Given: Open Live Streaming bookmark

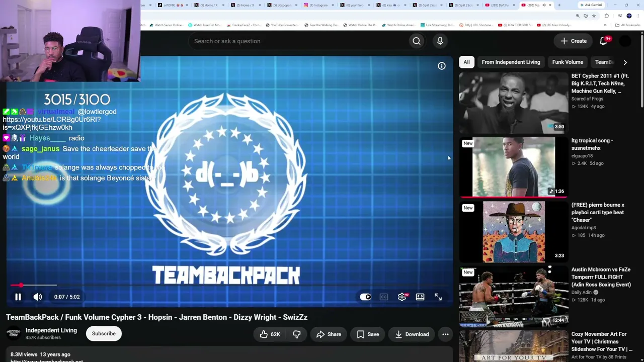Looking at the screenshot, I should coord(437,25).
